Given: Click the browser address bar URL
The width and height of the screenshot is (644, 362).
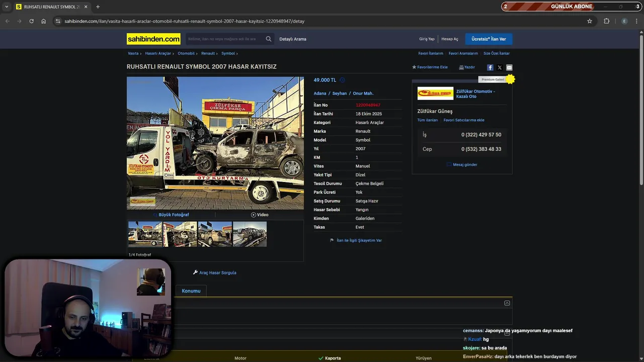Looking at the screenshot, I should [x=184, y=21].
